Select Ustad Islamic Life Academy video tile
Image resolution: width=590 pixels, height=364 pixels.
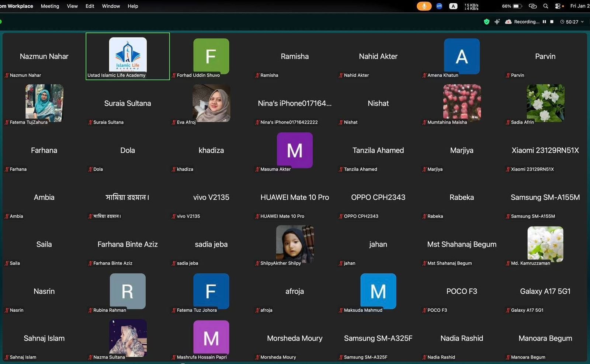(x=128, y=56)
